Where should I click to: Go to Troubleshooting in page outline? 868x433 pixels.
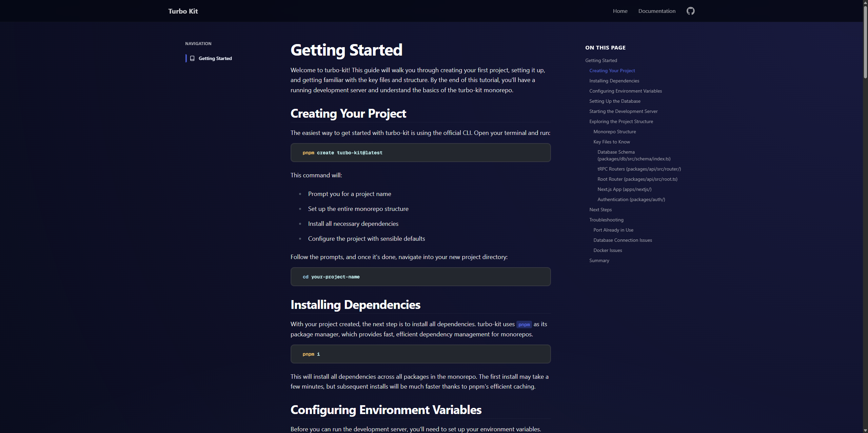point(606,220)
